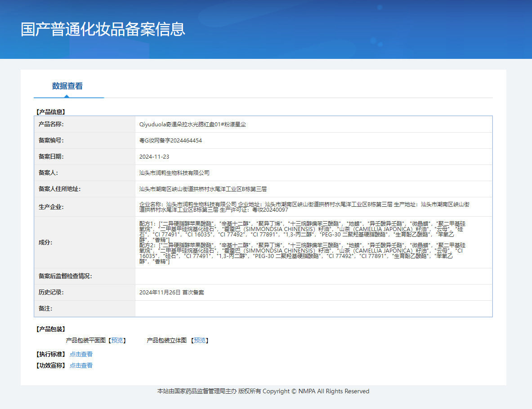Click 点击查看 next to 执行标准
532x409 pixels.
tap(81, 354)
